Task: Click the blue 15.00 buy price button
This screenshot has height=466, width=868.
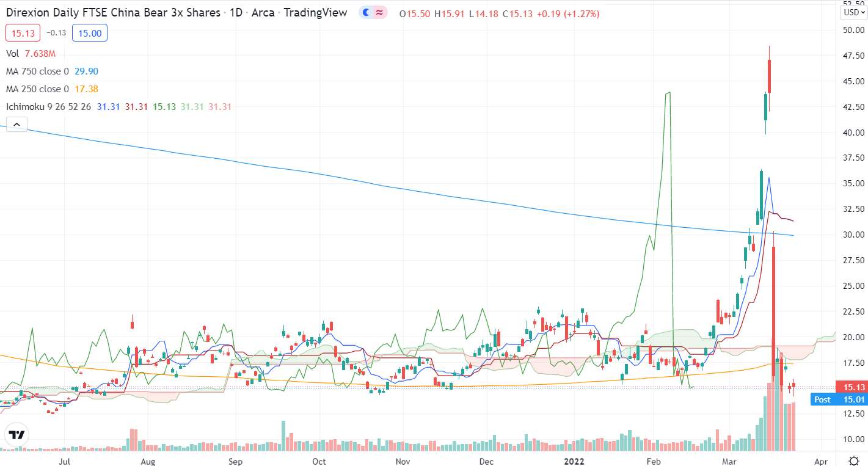Action: [90, 33]
